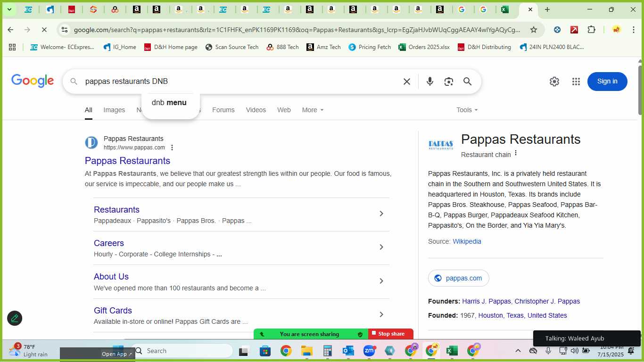Select the All results tab

pos(89,110)
